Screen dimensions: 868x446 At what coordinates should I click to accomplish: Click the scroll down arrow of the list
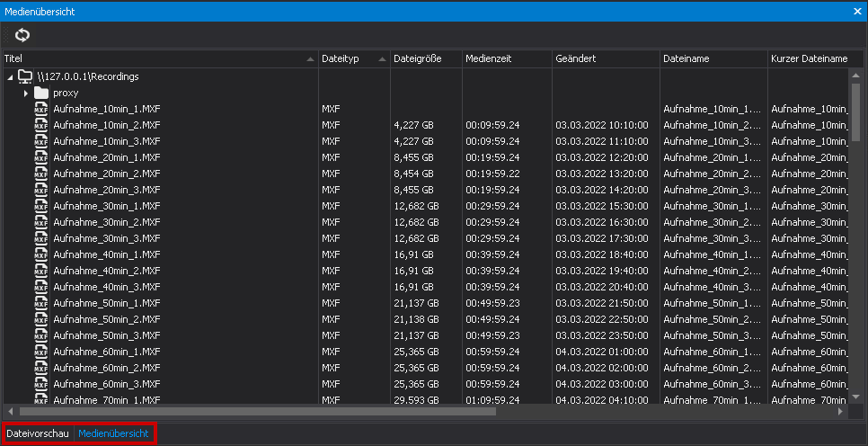tap(855, 397)
